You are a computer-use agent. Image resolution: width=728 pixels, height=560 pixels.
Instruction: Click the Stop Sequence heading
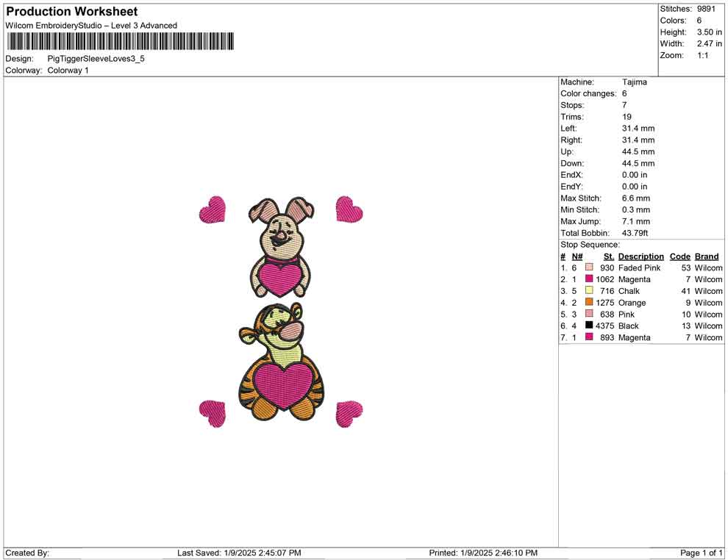click(590, 245)
